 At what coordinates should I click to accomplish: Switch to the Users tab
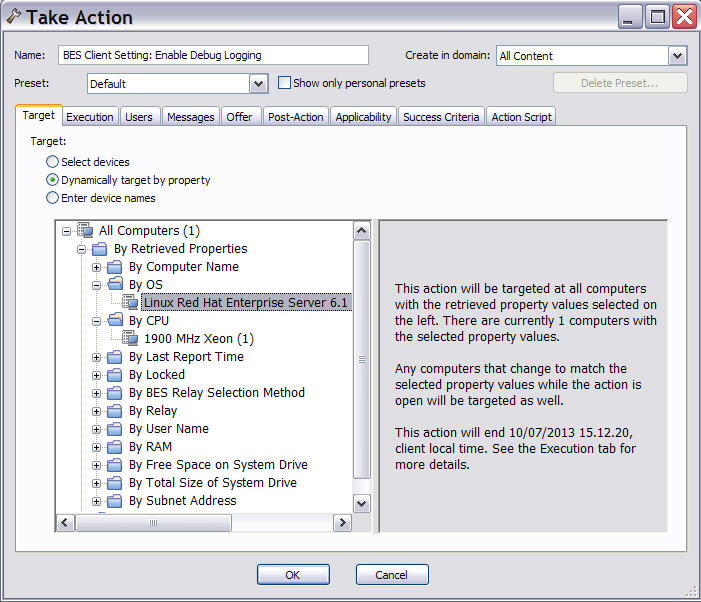pyautogui.click(x=139, y=117)
